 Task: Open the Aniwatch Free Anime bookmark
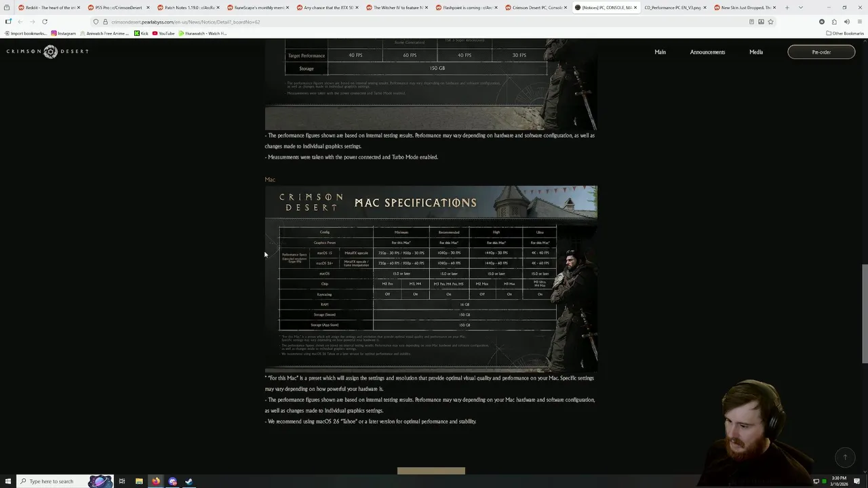[105, 33]
